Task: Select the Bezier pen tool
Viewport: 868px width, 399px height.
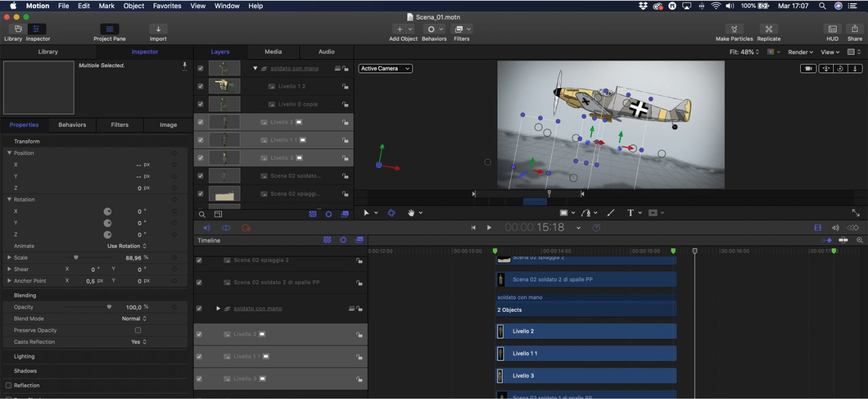Action: [586, 213]
